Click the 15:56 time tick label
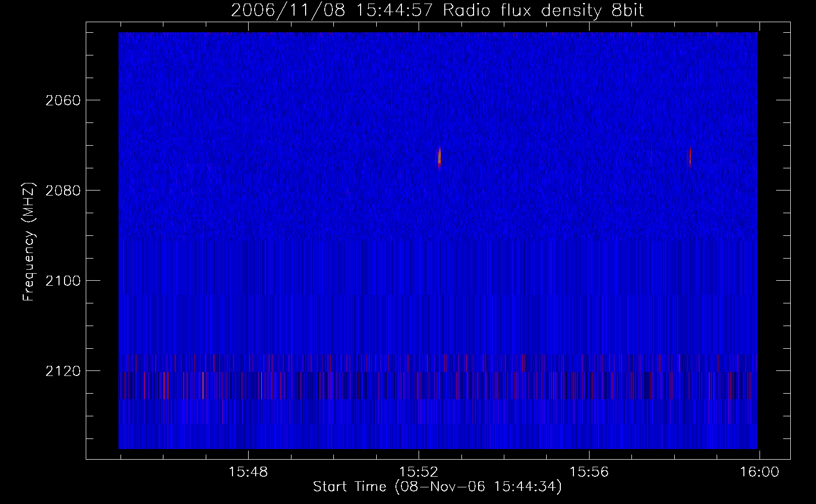 [589, 472]
